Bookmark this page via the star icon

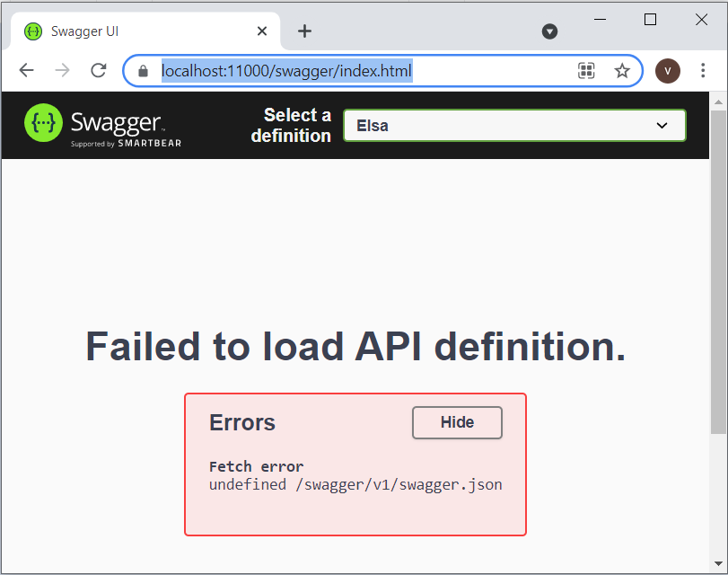[622, 70]
